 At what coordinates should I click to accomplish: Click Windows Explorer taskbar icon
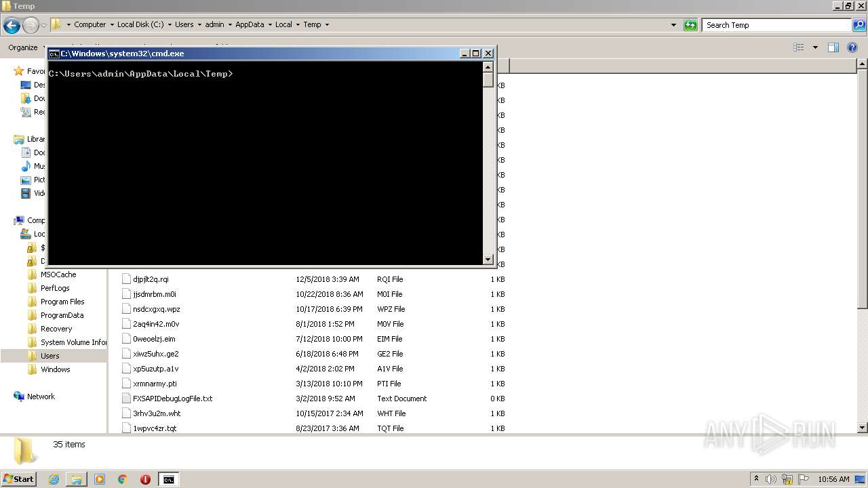point(77,479)
